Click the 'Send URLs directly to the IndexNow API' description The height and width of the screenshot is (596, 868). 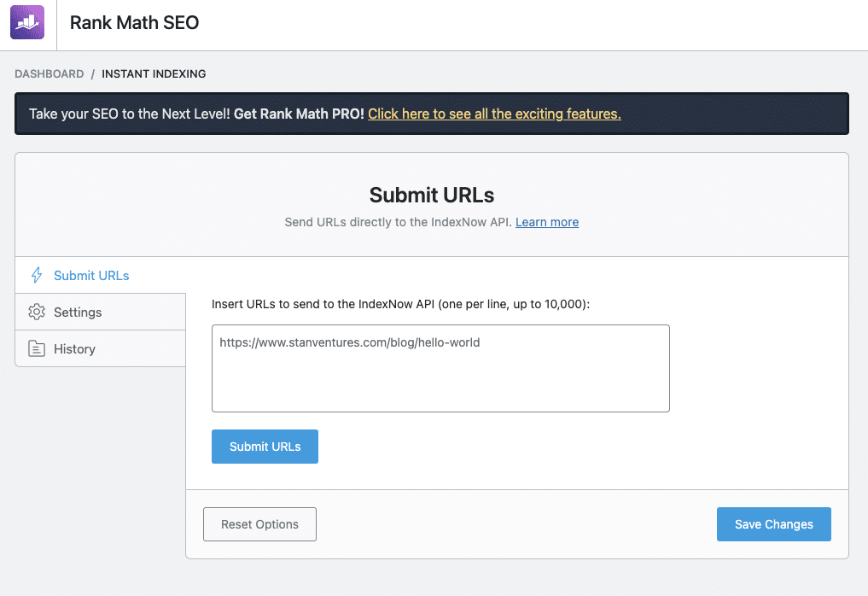(398, 222)
